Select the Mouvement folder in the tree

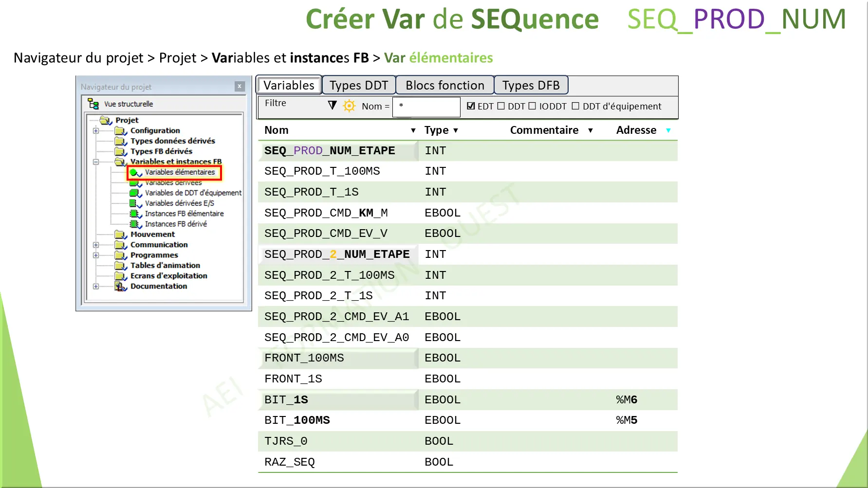(152, 234)
